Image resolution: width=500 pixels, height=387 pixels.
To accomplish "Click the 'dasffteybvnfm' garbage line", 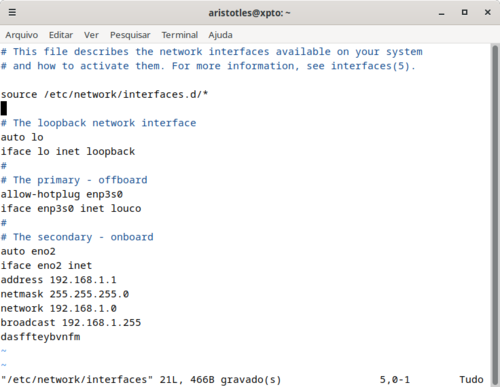I will coord(40,337).
